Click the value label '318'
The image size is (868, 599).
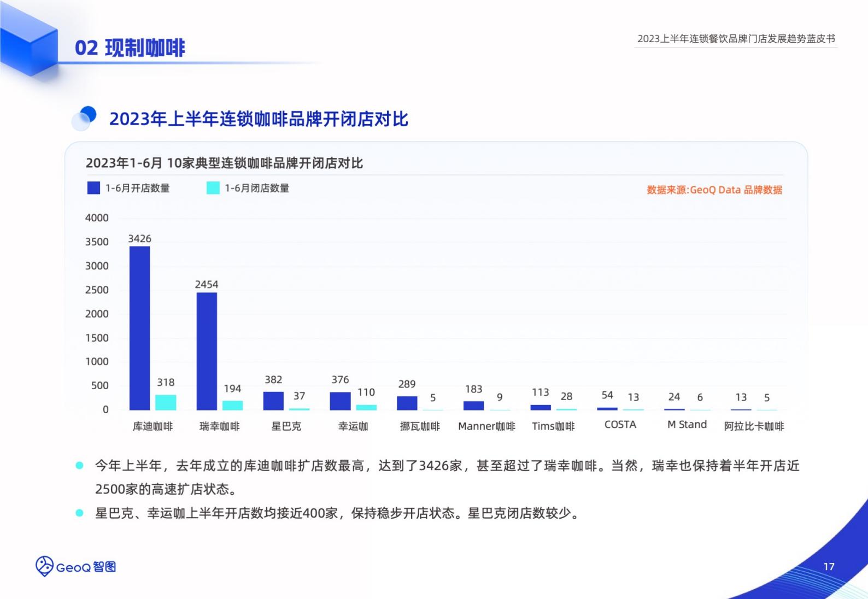(x=166, y=382)
